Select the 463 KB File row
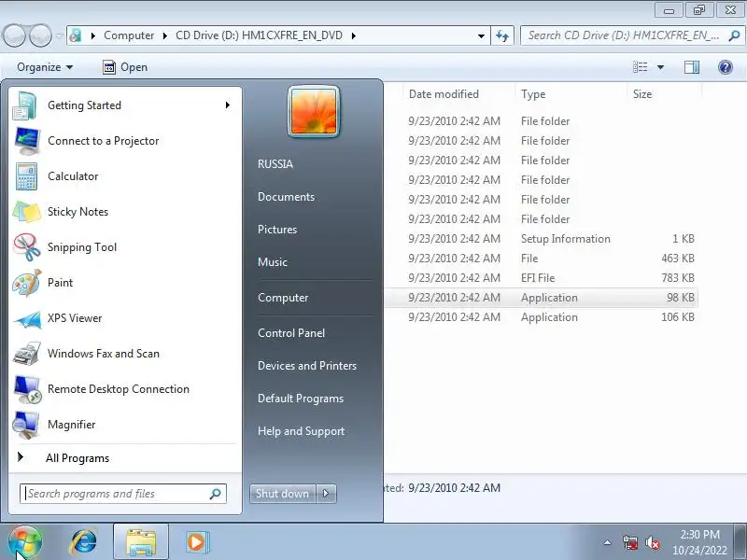The image size is (747, 560). (x=542, y=259)
